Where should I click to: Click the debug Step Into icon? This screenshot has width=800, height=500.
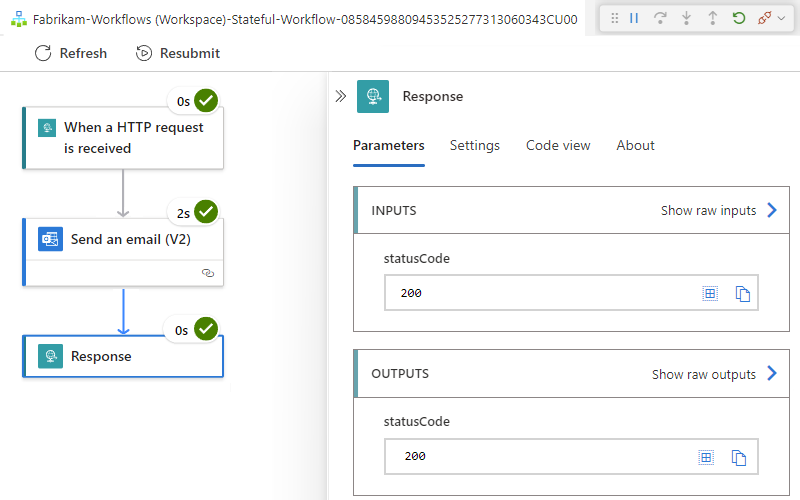point(687,18)
